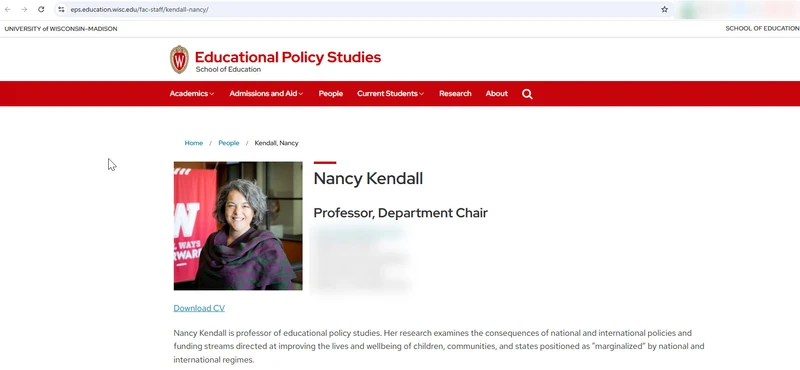Bookmark this page with the star icon

pos(664,9)
